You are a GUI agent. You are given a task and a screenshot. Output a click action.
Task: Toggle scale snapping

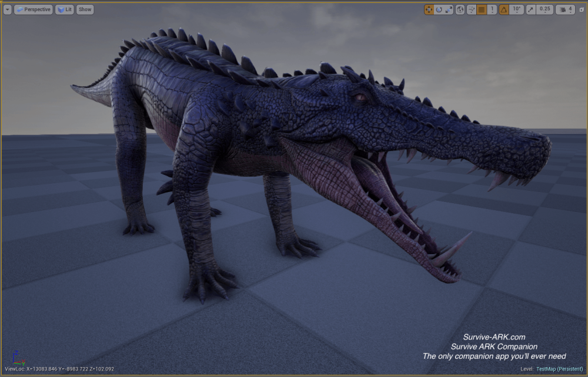(x=530, y=10)
